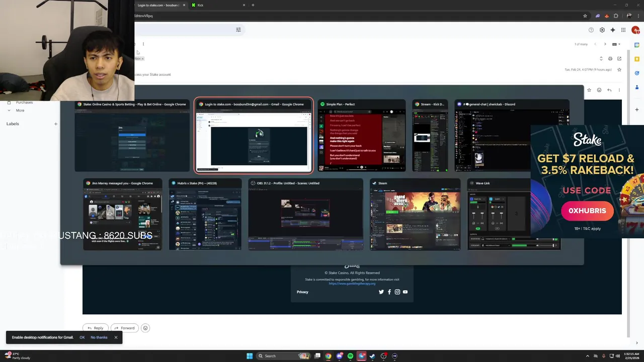This screenshot has height=362, width=644.
Task: Toggle star beside the emoji reaction icon
Action: coord(589,90)
